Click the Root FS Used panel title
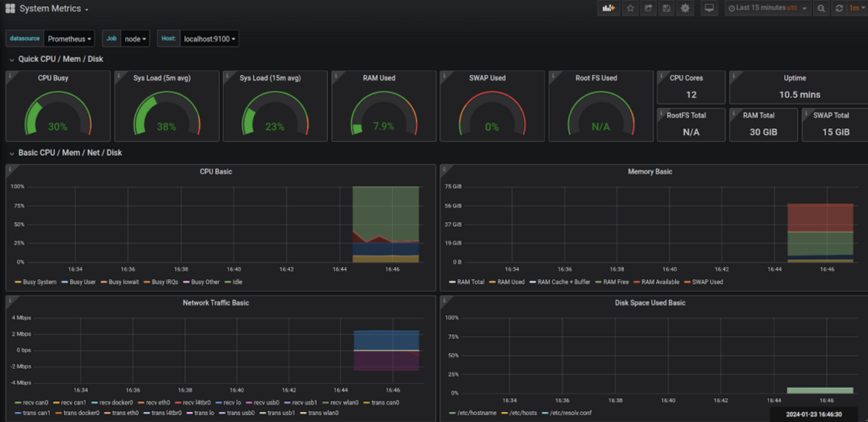868x422 pixels. (596, 78)
